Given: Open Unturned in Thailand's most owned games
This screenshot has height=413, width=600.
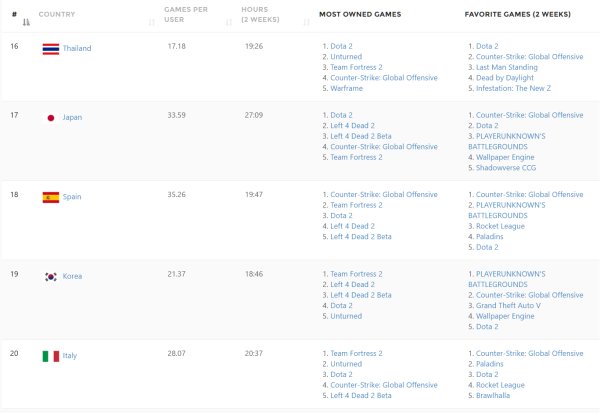Looking at the screenshot, I should coord(346,57).
